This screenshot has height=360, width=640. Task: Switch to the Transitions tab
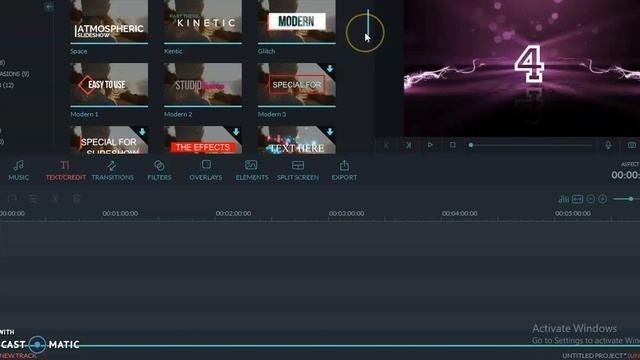pos(112,171)
